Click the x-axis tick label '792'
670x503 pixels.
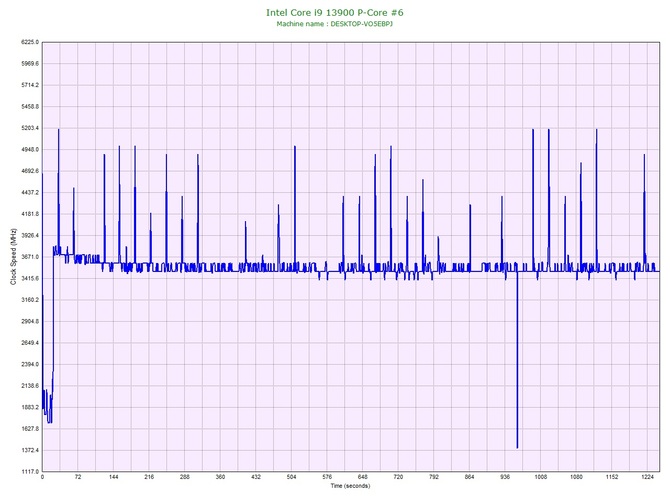pos(434,477)
